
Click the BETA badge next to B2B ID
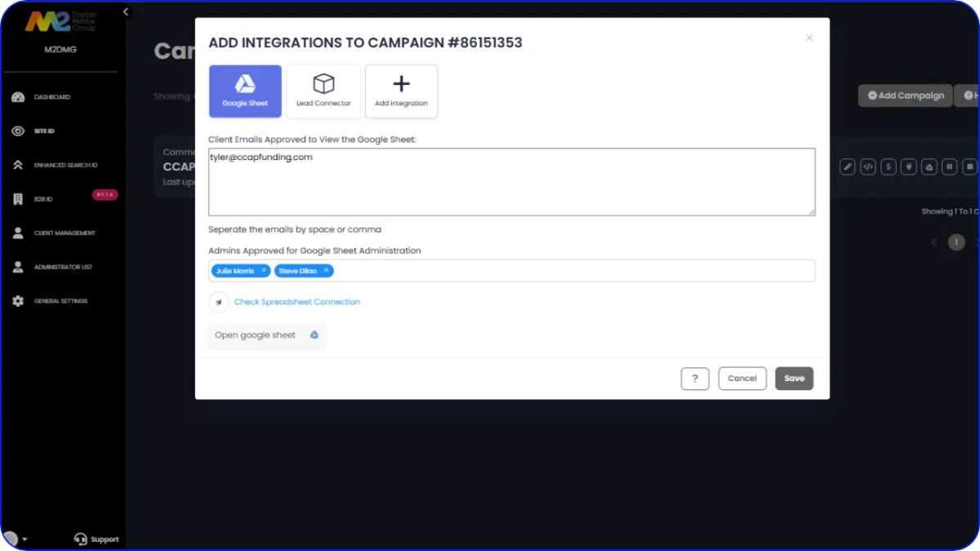click(105, 195)
